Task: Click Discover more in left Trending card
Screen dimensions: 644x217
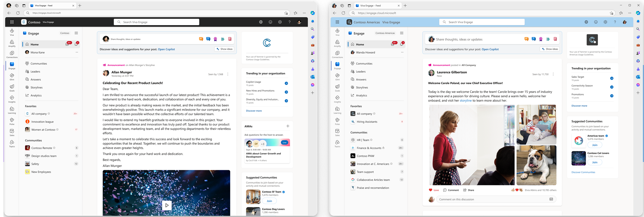Action: click(254, 111)
